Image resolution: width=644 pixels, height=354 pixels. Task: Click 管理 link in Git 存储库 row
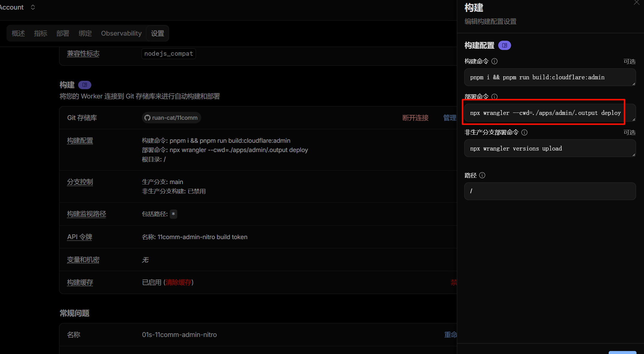(x=449, y=118)
